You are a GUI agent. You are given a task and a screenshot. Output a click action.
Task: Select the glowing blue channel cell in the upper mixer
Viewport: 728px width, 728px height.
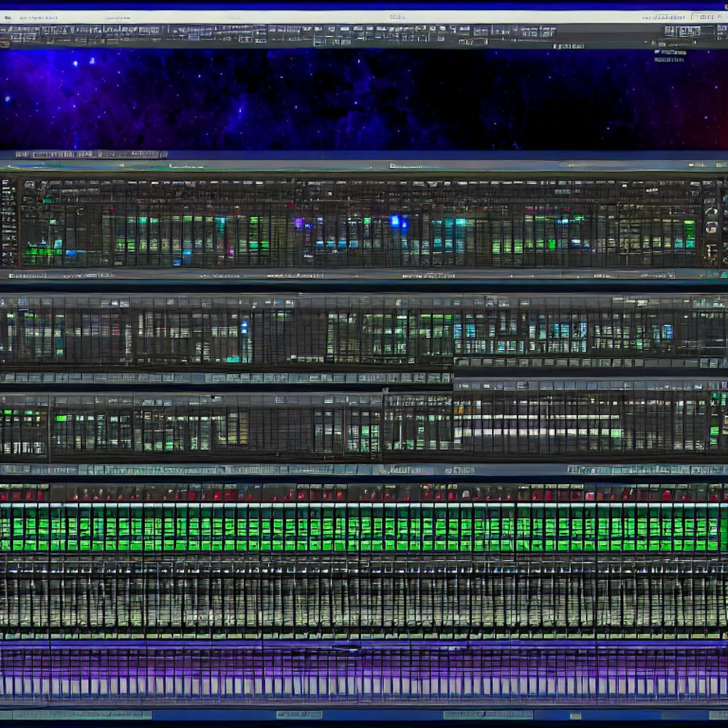click(x=395, y=221)
